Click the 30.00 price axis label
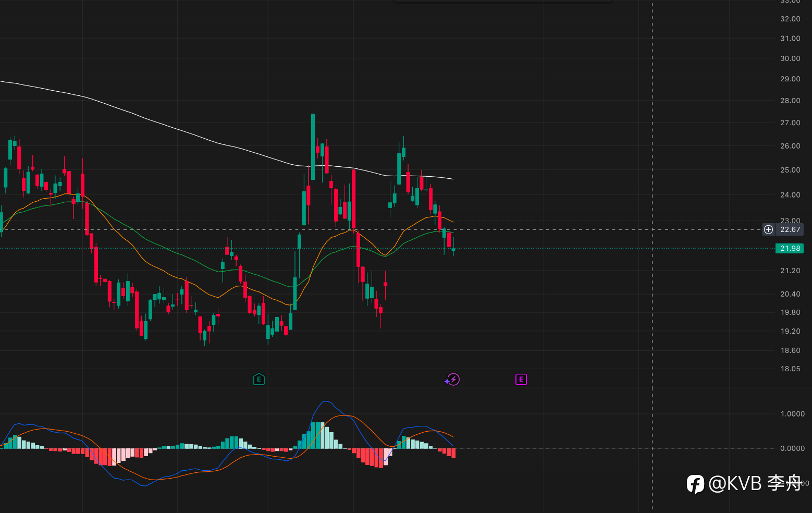Viewport: 812px width, 513px height. tap(790, 58)
